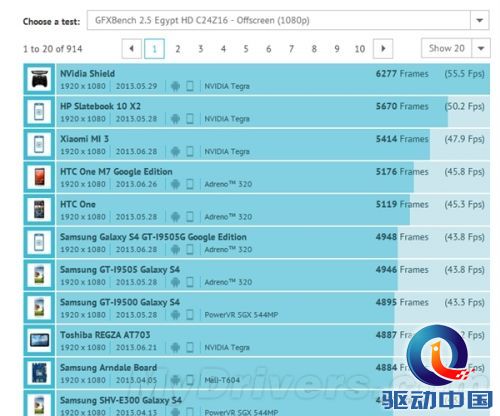500x416 pixels.
Task: Go to next results page arrow
Action: tap(383, 49)
